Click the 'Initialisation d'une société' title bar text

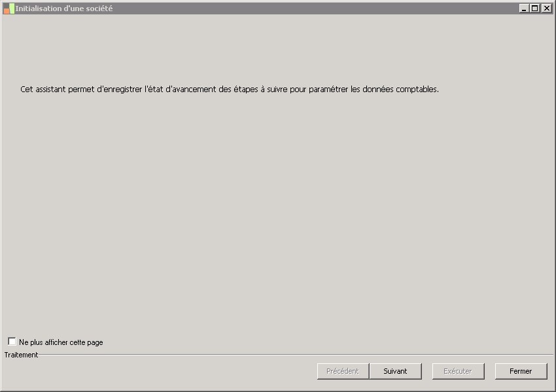64,8
